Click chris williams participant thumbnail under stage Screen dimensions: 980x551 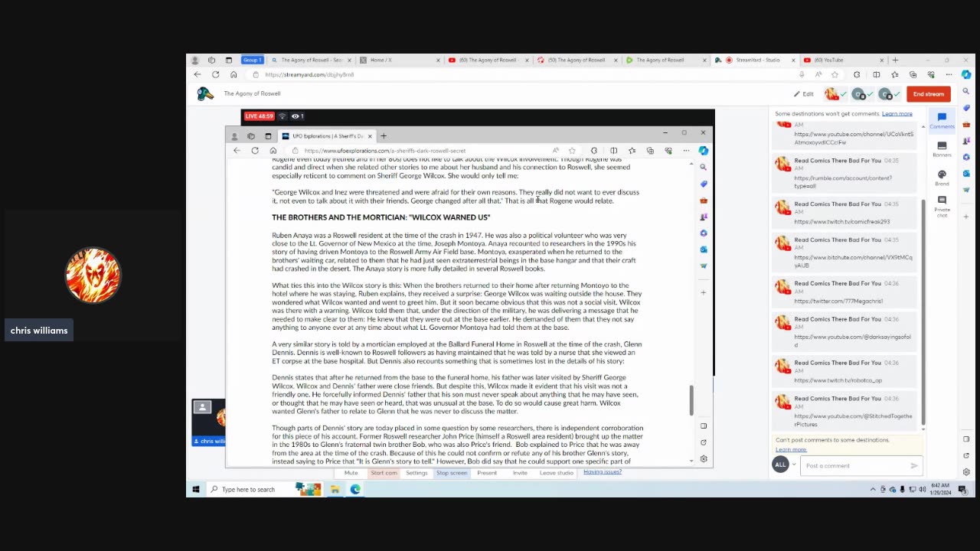click(x=209, y=422)
